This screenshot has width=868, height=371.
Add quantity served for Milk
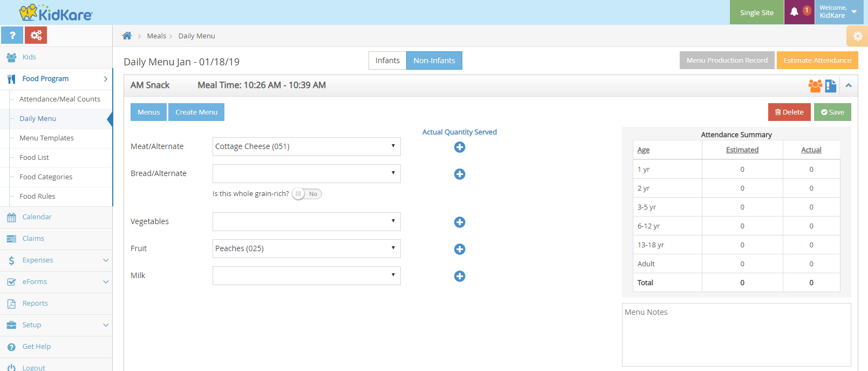(x=460, y=276)
